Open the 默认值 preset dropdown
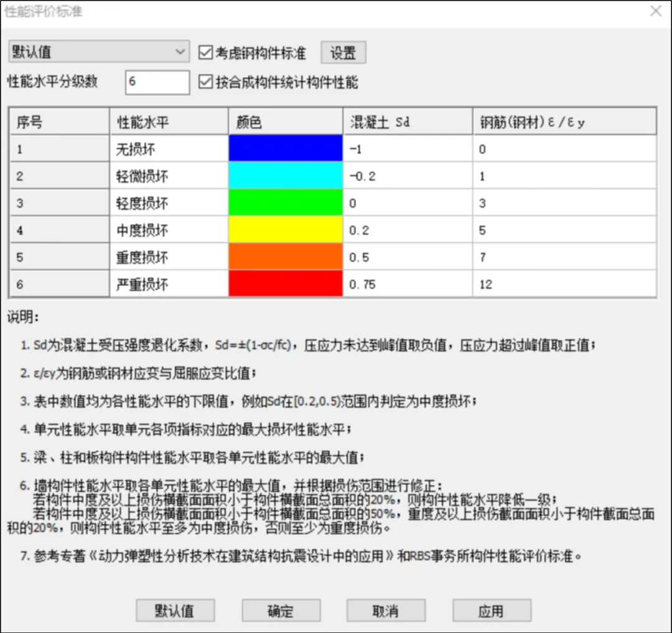 click(98, 52)
